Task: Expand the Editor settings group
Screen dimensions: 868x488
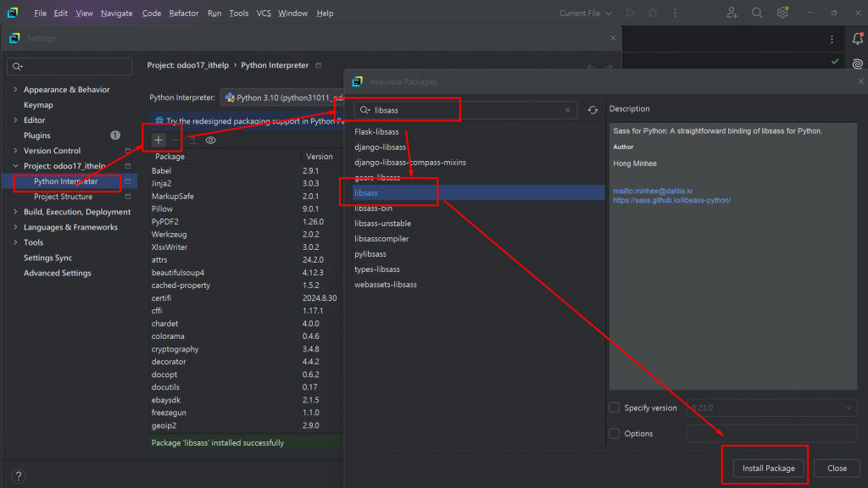Action: (15, 120)
